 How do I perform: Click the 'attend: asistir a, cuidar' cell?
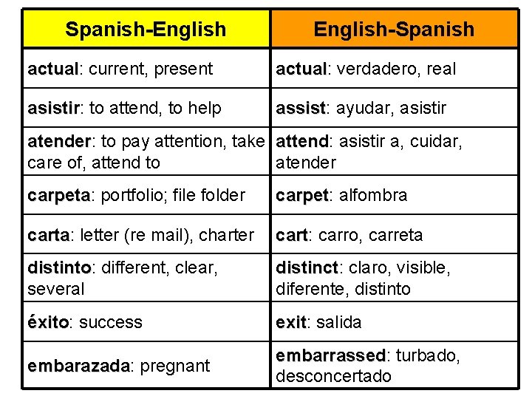[x=369, y=142]
